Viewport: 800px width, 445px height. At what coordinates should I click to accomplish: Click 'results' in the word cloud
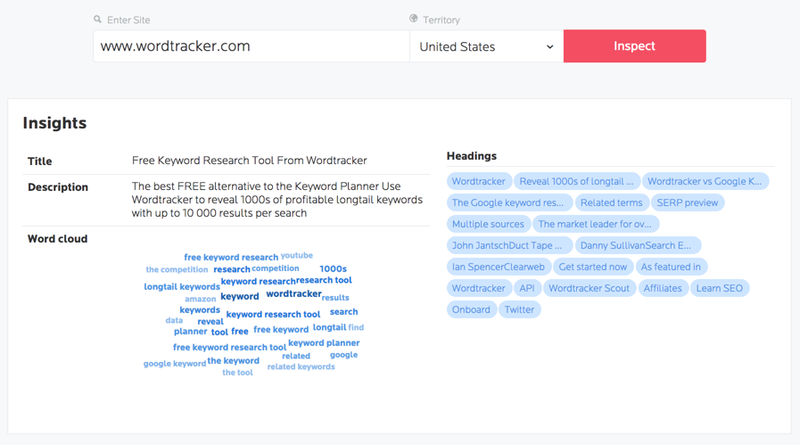(335, 298)
